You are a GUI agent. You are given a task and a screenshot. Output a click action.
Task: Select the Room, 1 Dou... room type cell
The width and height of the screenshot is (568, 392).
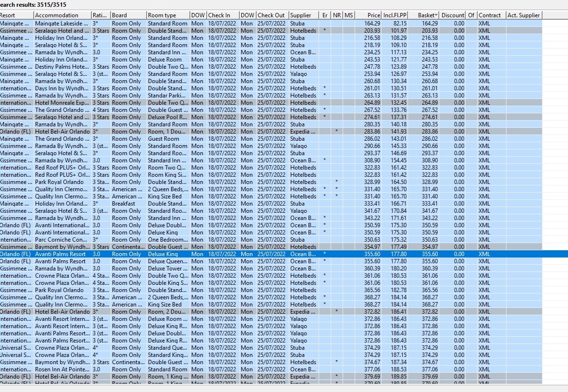168,132
